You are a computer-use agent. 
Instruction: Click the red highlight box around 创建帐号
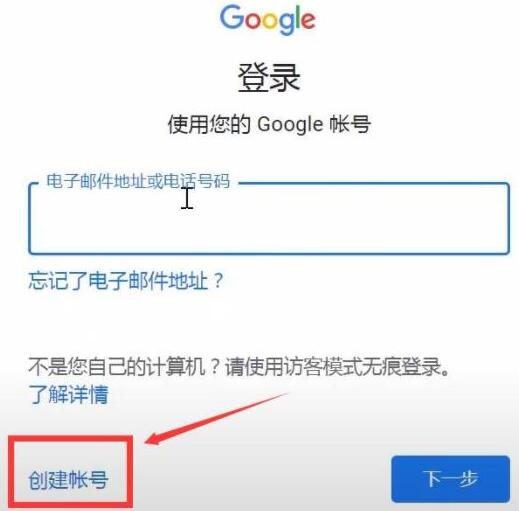click(x=70, y=472)
